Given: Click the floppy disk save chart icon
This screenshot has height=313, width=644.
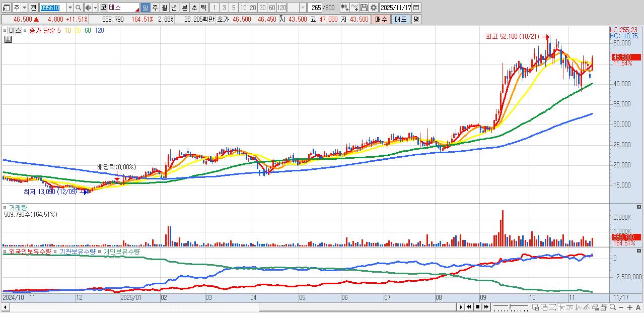Looking at the screenshot, I should coord(364,8).
